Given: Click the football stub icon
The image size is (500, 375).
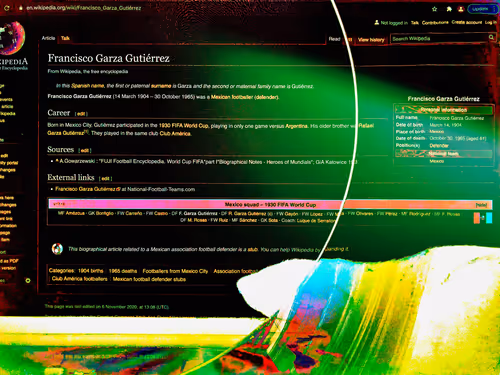Looking at the screenshot, I should point(57,249).
